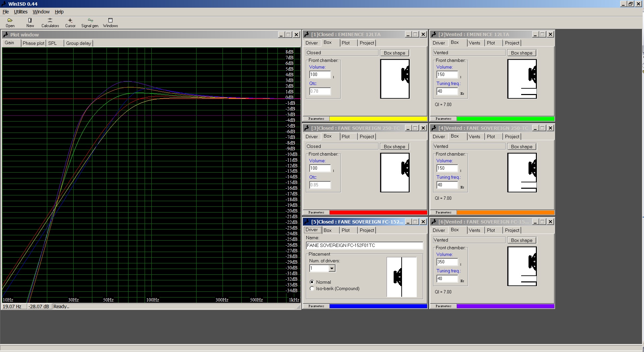Viewport: 644px width, 352px height.
Task: Open the Help menu
Action: (x=59, y=12)
